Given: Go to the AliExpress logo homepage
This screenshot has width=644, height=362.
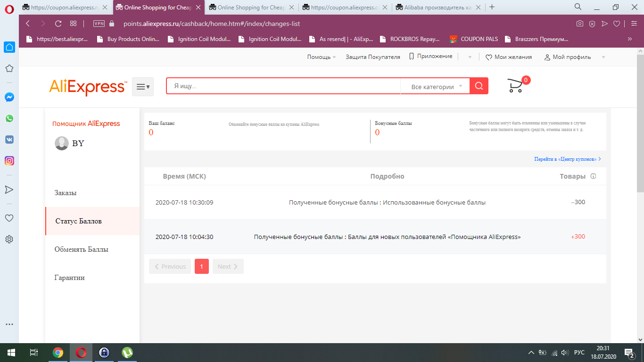Looking at the screenshot, I should coord(88,87).
